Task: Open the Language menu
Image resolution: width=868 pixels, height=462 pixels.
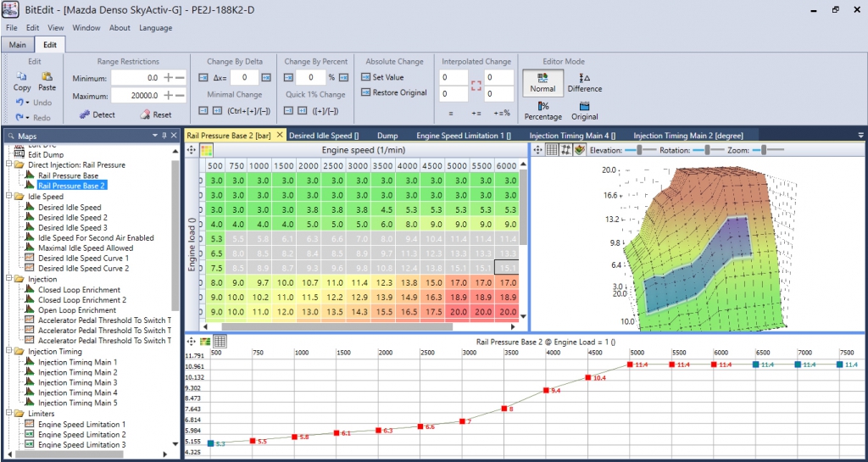Action: coord(156,28)
